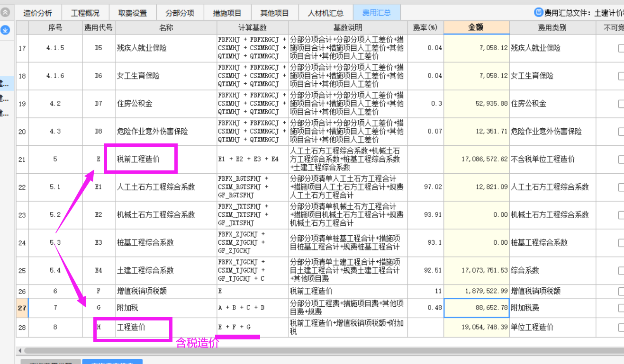The height and width of the screenshot is (364, 624).
Task: Click the amount 17,086,572.62
Action: (477, 160)
